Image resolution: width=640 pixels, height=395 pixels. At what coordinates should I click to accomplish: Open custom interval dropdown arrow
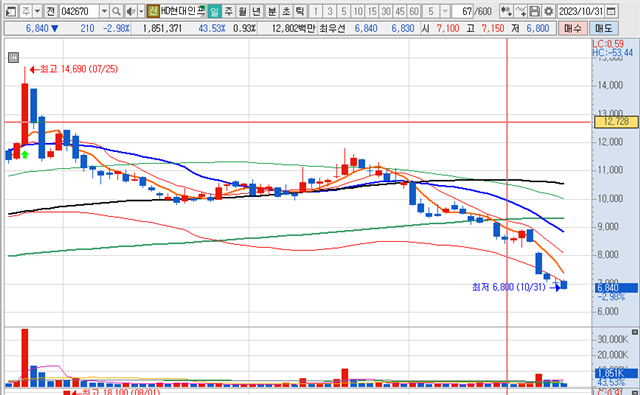(445, 11)
